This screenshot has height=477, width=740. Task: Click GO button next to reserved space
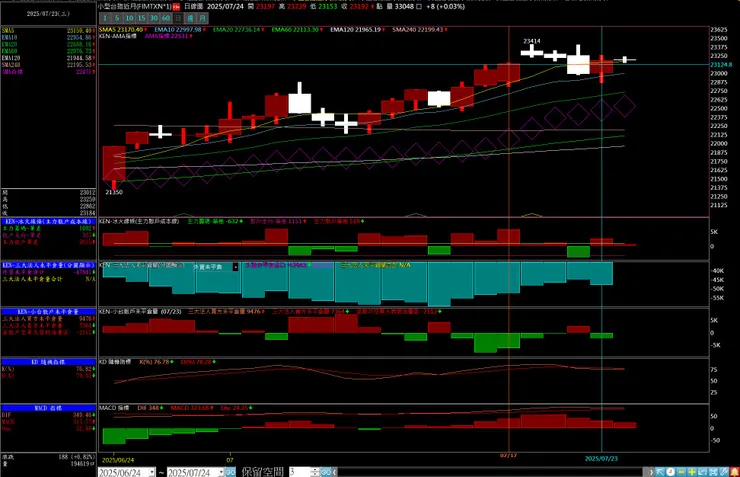tap(326, 472)
